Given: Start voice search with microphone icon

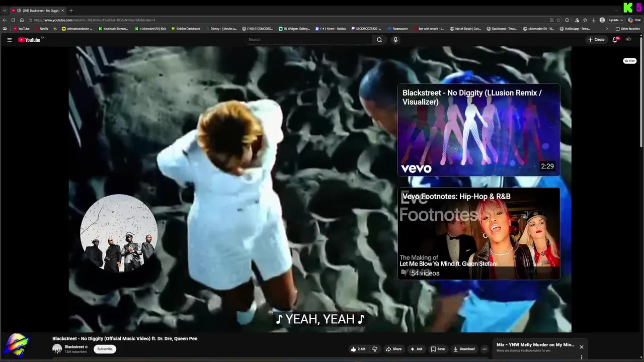Looking at the screenshot, I should 395,40.
